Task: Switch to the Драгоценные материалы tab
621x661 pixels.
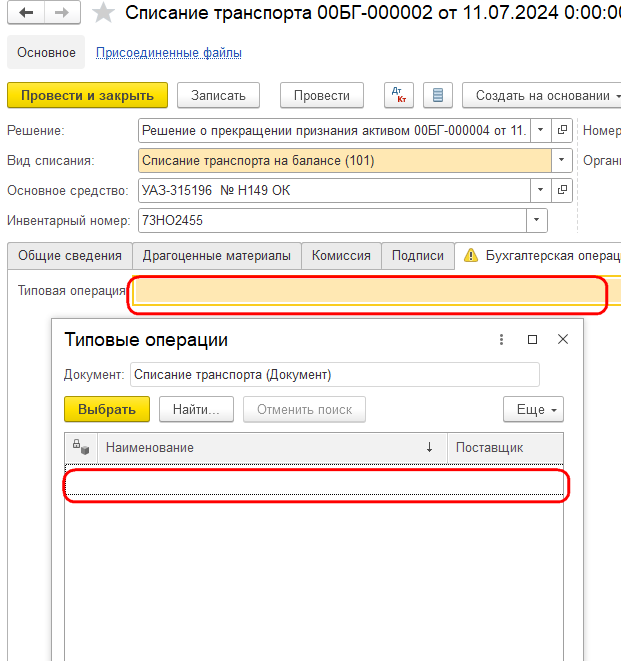Action: (x=217, y=255)
